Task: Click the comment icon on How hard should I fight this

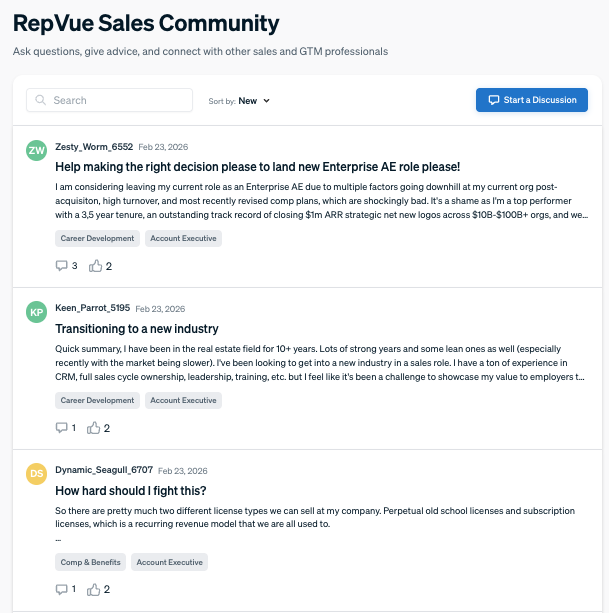Action: tap(61, 589)
